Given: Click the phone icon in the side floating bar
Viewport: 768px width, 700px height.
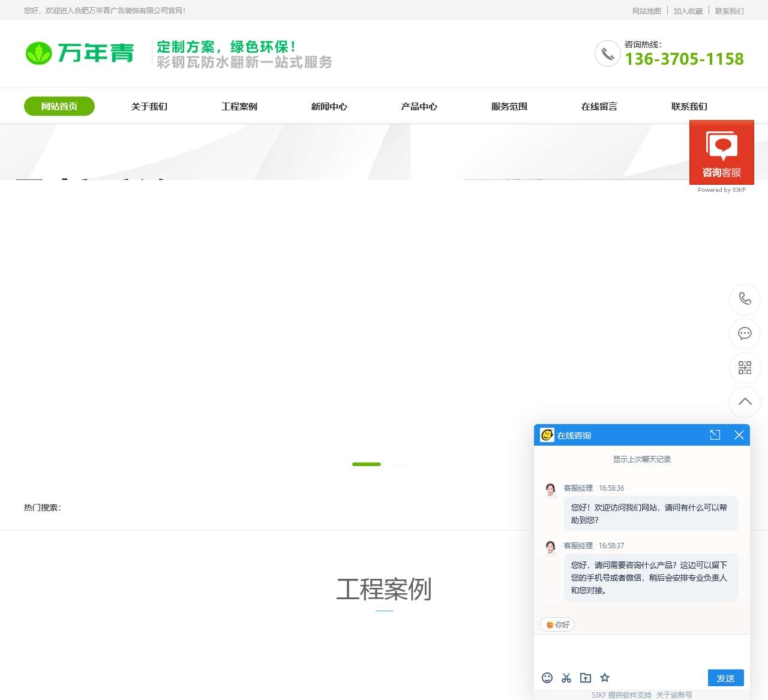Looking at the screenshot, I should coord(745,299).
